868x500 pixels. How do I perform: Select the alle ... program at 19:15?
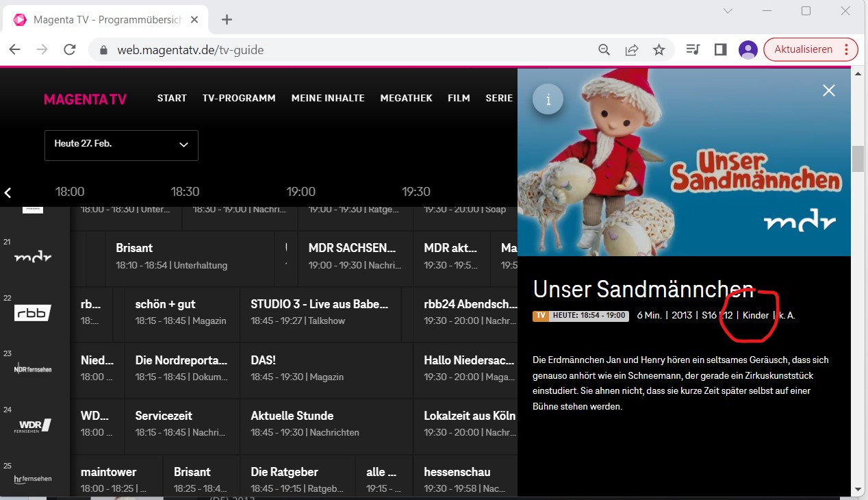[x=384, y=477]
